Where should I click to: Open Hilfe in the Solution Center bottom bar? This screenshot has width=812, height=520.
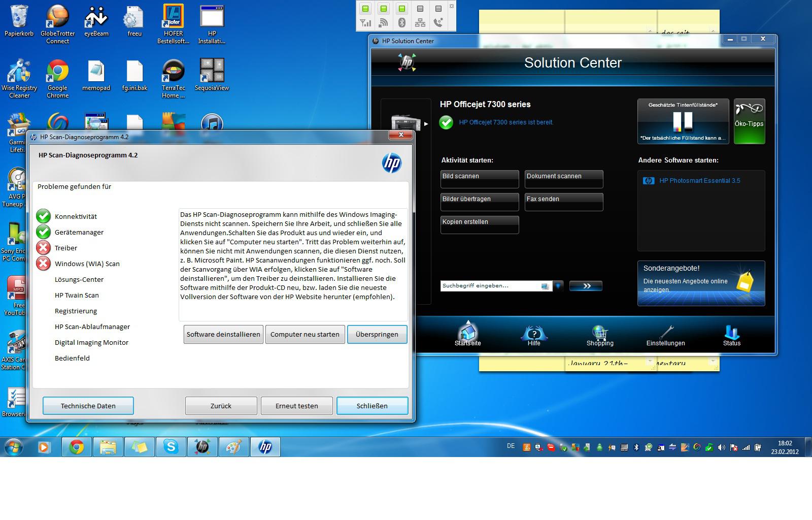[534, 335]
